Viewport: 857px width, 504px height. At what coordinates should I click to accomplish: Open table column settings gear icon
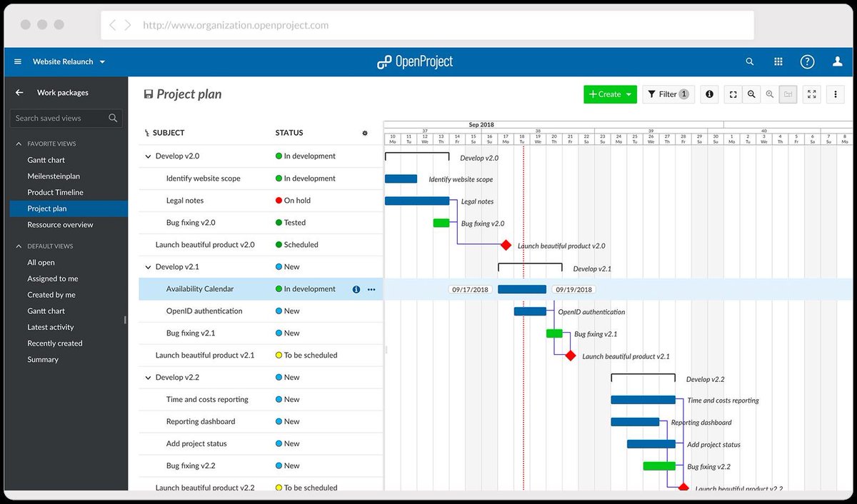(365, 133)
